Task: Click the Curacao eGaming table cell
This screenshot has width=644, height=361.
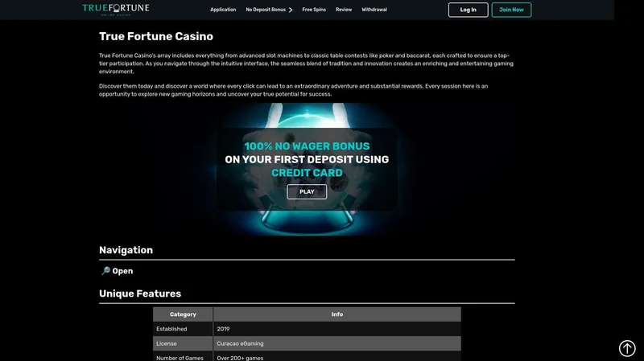Action: point(337,344)
